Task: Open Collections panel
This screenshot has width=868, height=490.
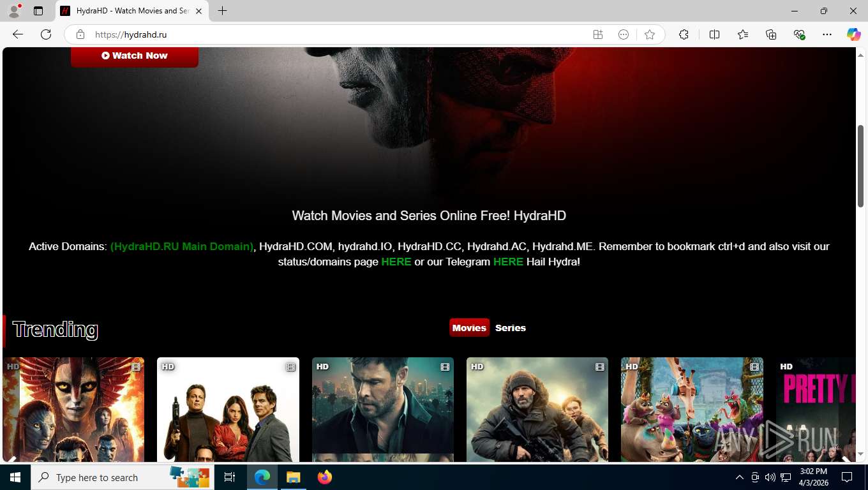Action: 771,34
